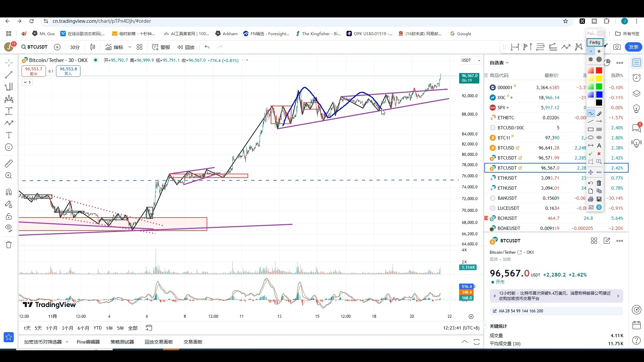The image size is (644, 362).
Task: Open the patterns tool group in left toolbar
Action: (x=9, y=99)
